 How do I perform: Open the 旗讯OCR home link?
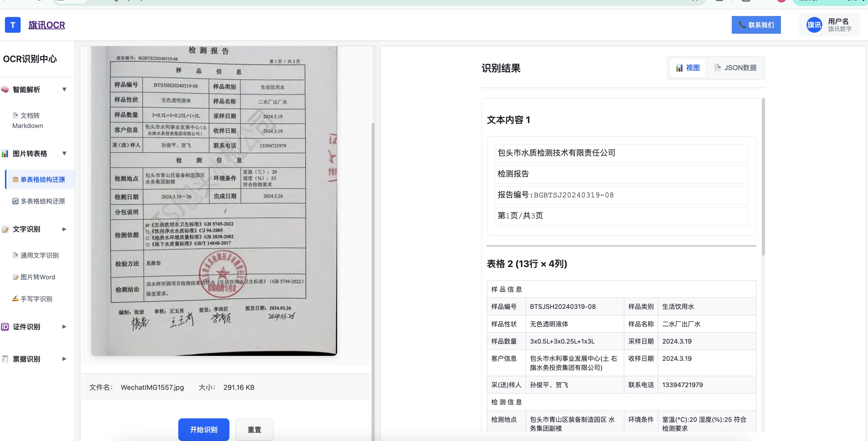pos(46,25)
